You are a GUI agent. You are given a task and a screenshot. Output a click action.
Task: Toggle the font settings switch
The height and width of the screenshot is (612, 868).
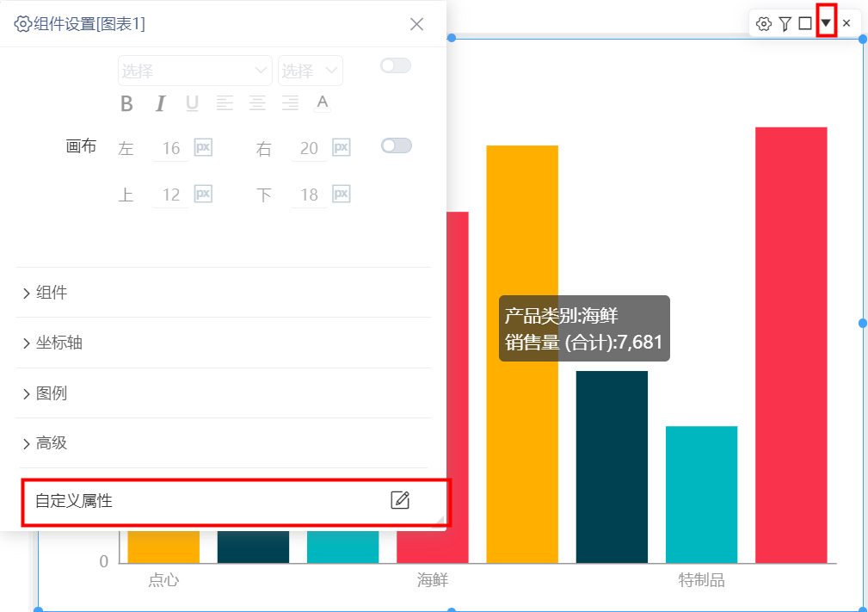(x=396, y=66)
